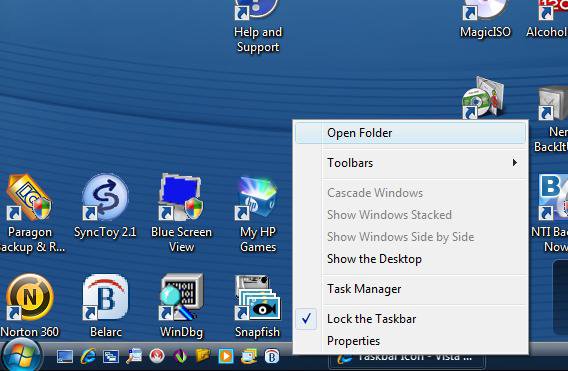Launch Windows Media Player from quick launch
The image size is (568, 371).
pyautogui.click(x=226, y=357)
